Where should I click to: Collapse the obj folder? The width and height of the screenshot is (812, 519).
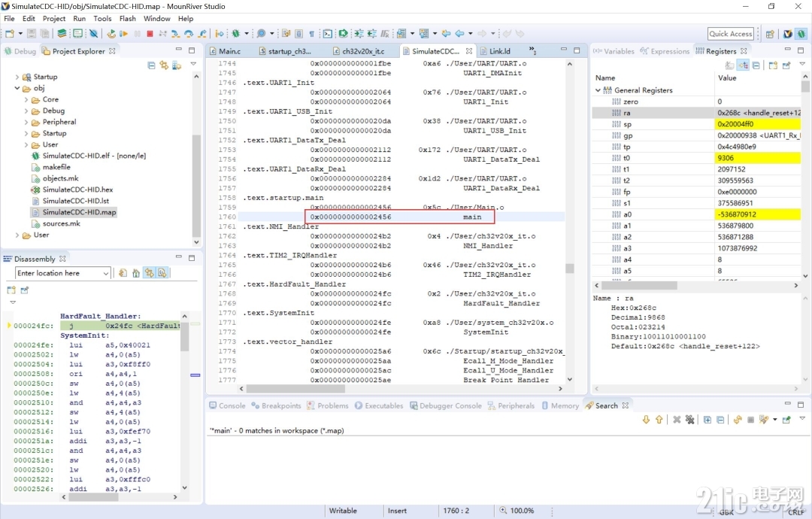pos(17,88)
